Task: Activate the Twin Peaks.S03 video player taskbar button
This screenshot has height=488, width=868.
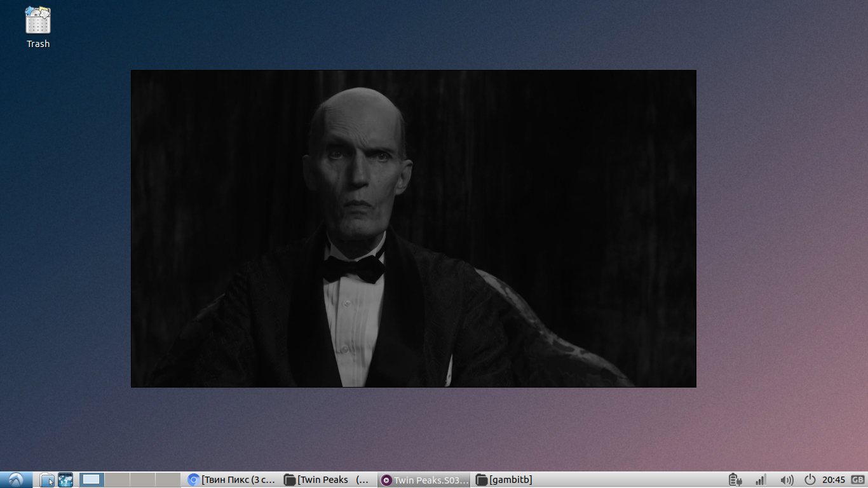Action: 424,480
